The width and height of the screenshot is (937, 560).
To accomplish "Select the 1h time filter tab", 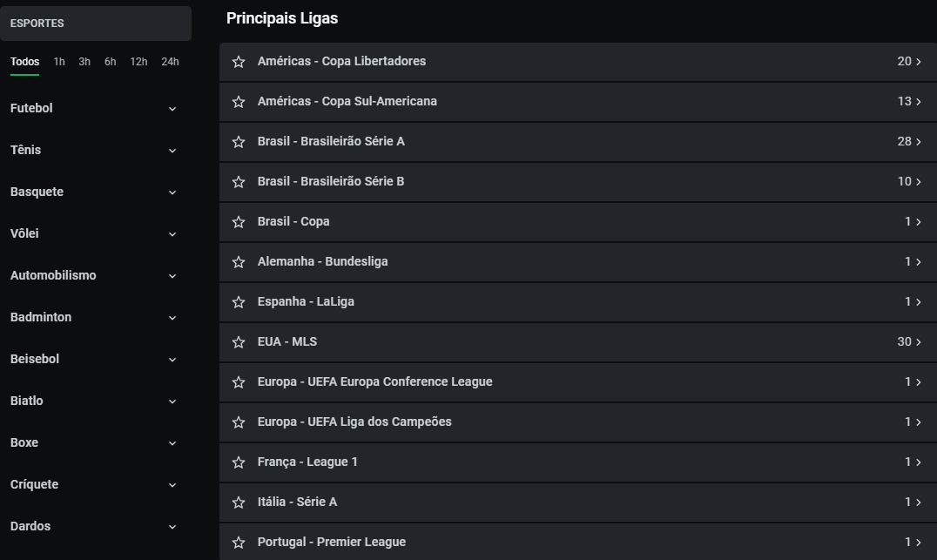I will (59, 62).
